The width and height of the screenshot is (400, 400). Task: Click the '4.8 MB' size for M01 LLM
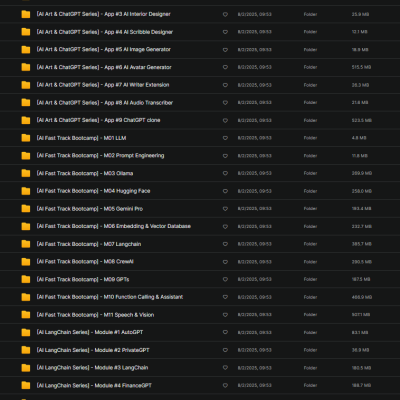coord(359,138)
